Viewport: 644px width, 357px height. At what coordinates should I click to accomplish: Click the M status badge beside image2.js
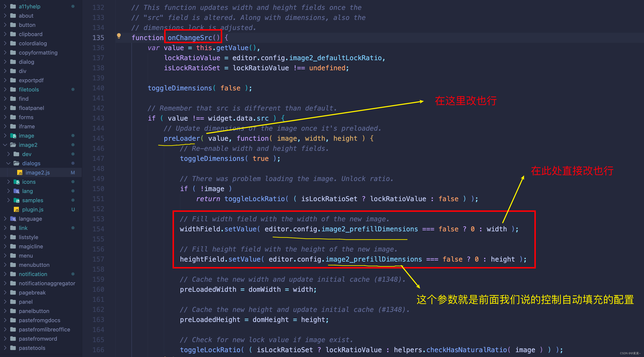[x=73, y=173]
